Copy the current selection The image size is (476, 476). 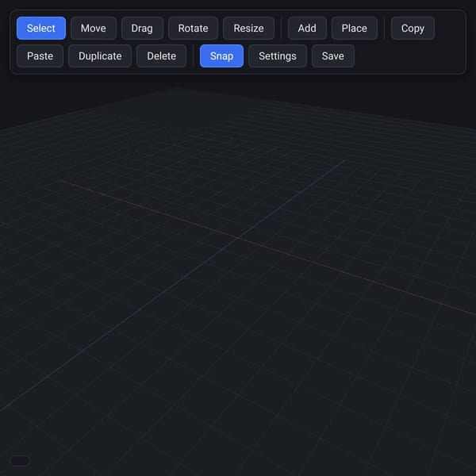pyautogui.click(x=413, y=29)
